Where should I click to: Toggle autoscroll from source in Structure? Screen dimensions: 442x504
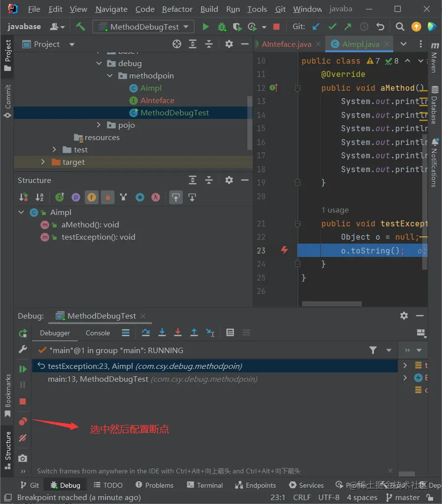(x=192, y=197)
